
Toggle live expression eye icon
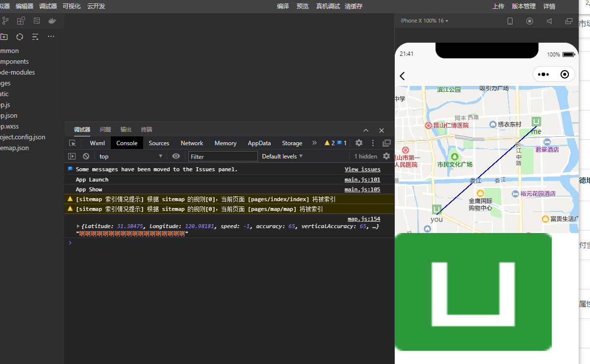[x=176, y=156]
